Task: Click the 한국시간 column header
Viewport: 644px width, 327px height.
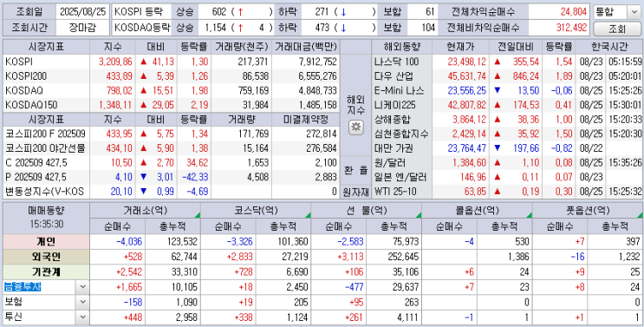Action: tap(609, 47)
